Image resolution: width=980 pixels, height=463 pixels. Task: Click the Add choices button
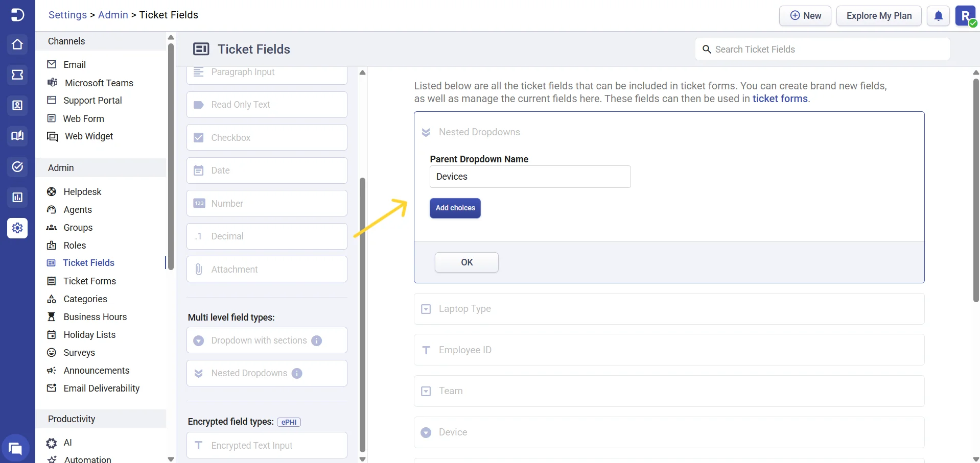pos(455,208)
